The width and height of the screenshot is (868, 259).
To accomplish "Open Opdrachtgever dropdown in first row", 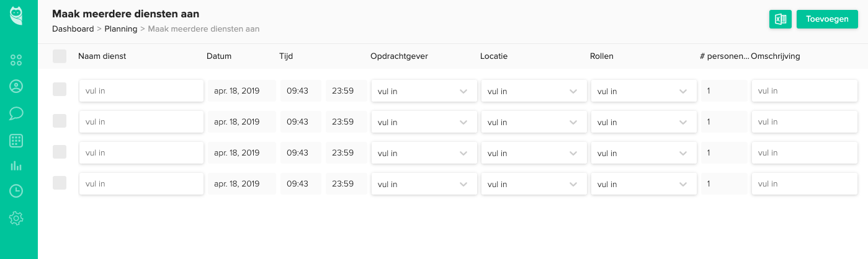I will tap(424, 91).
